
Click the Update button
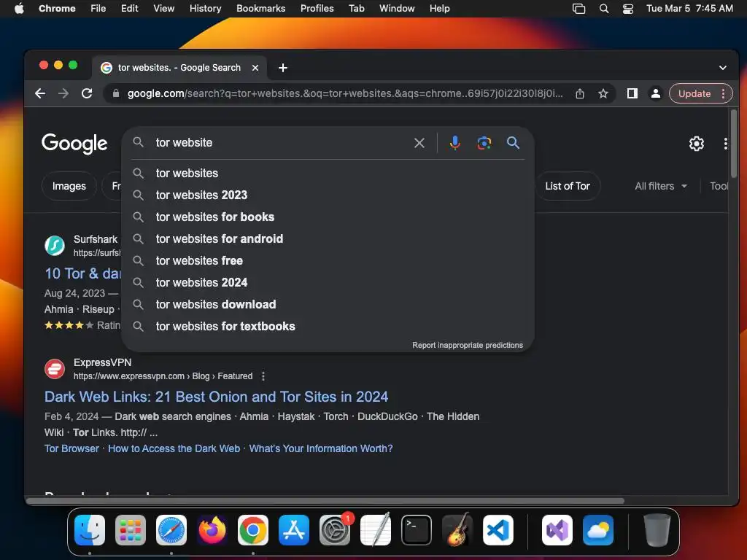pos(694,93)
